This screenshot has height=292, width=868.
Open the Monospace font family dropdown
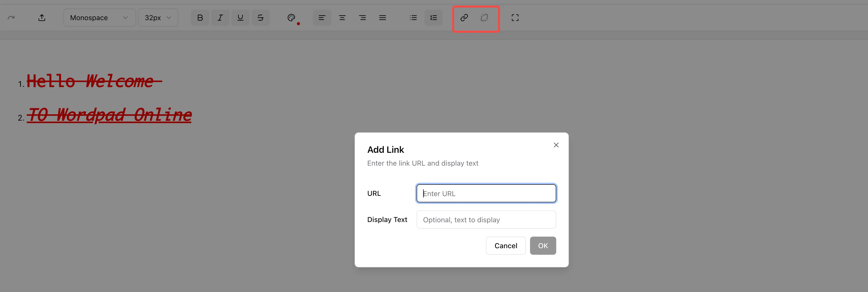(x=99, y=17)
